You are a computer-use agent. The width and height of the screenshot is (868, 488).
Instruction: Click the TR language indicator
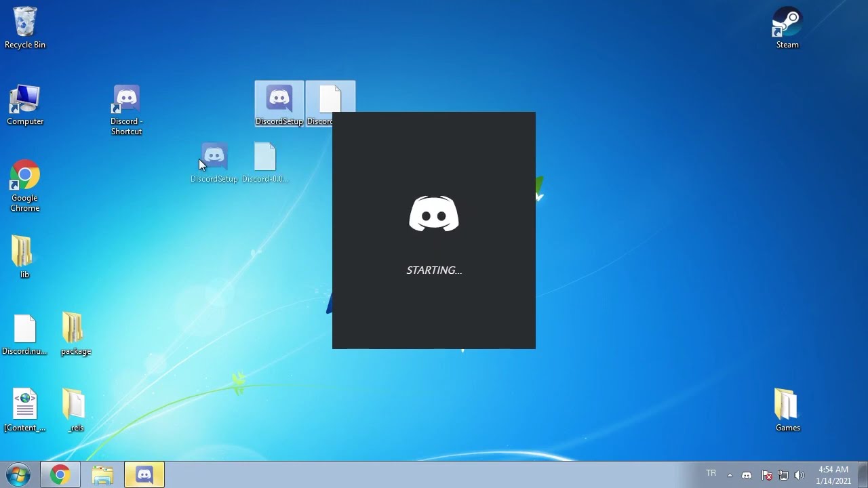711,474
